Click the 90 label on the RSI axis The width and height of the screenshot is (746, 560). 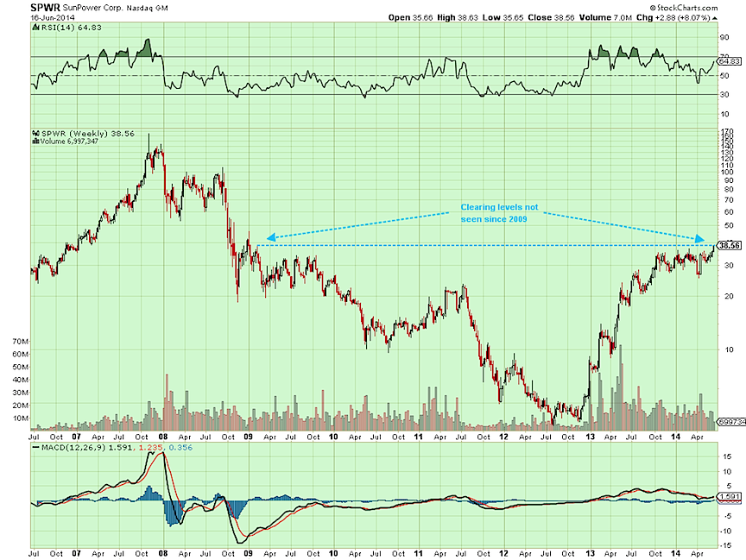(x=724, y=38)
